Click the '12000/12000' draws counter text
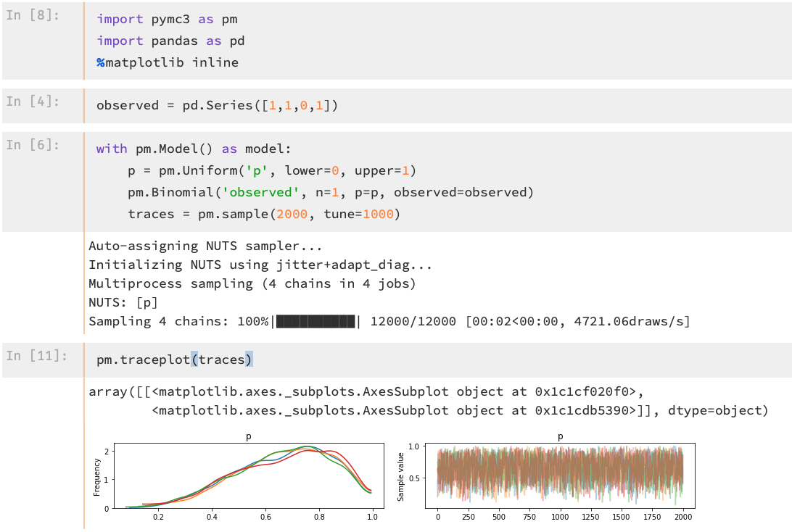 click(413, 322)
